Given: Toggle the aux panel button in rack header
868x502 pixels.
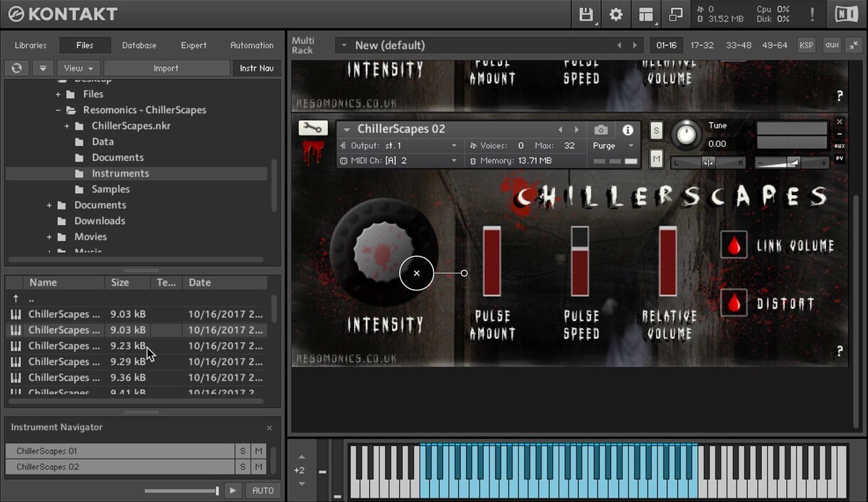Looking at the screenshot, I should 832,45.
